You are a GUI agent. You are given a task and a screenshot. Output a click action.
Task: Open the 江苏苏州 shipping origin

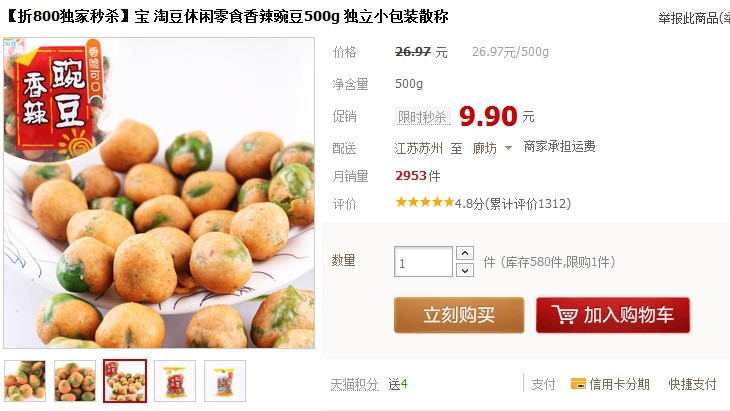pos(418,148)
